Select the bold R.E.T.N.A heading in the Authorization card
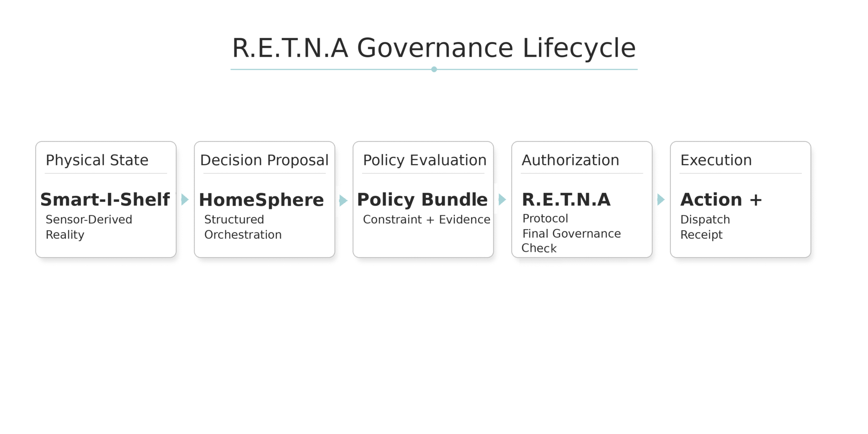 (x=566, y=200)
